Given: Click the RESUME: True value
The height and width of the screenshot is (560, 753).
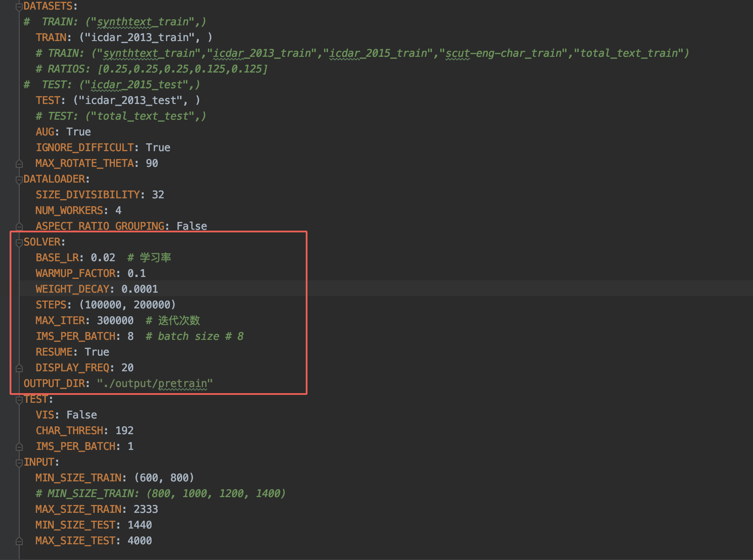Looking at the screenshot, I should click(97, 352).
